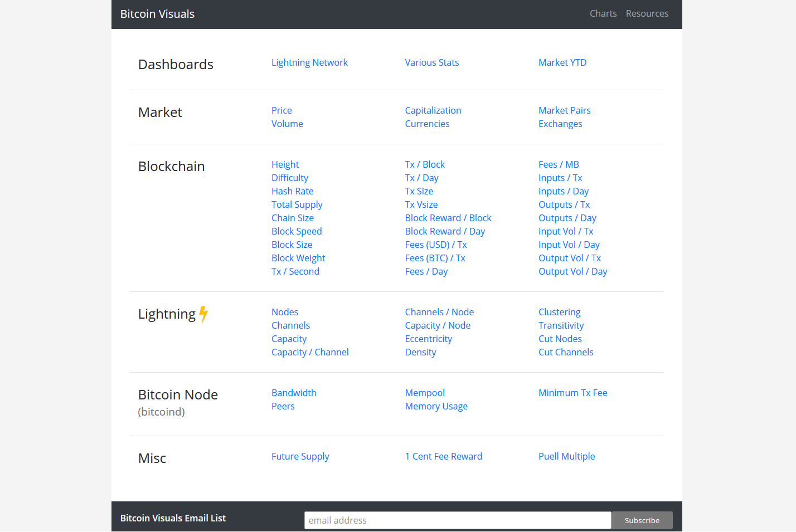The image size is (796, 532).
Task: View the Lightning Capacity chart
Action: tap(289, 339)
